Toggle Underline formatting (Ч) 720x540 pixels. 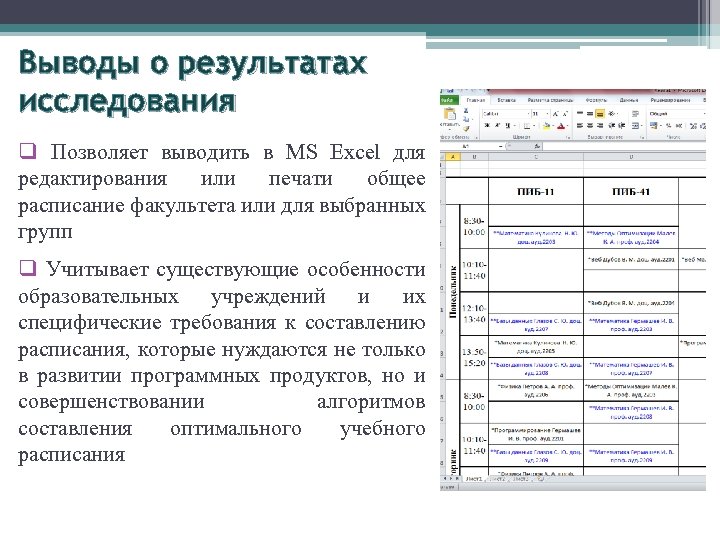(x=508, y=125)
